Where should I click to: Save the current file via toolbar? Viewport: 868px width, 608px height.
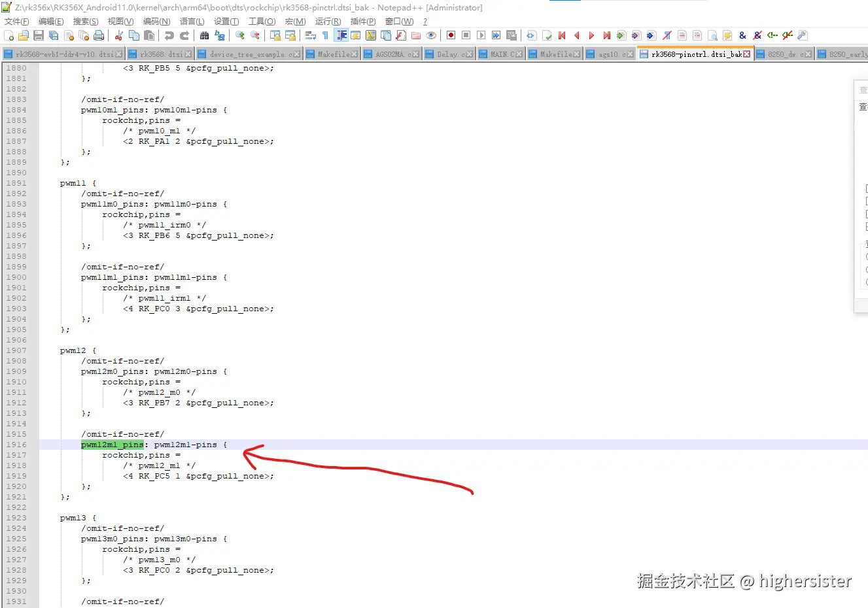pyautogui.click(x=39, y=35)
